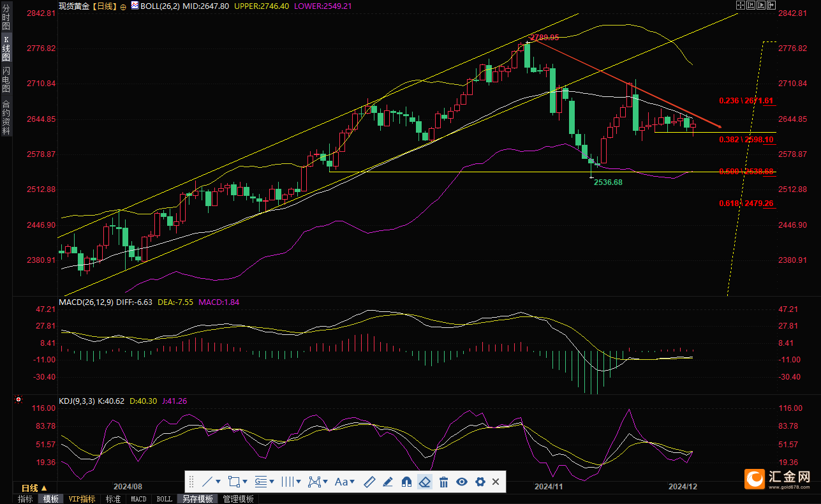Click the J:41.26 KDJ value

(x=174, y=401)
